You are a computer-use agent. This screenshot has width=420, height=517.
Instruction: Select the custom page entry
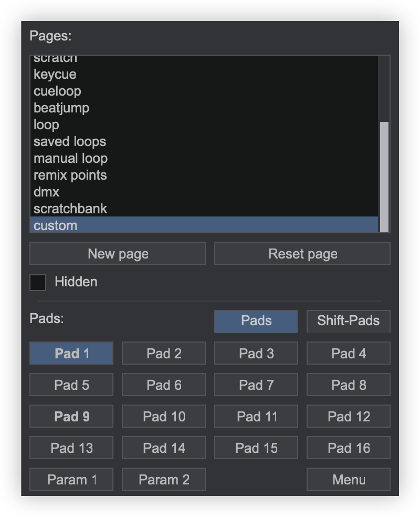pyautogui.click(x=204, y=225)
